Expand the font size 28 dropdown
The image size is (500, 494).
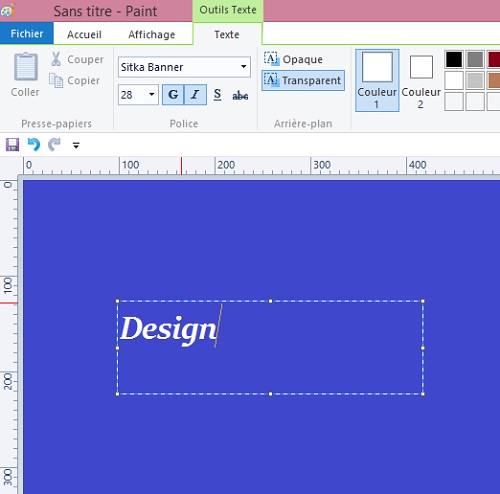[x=152, y=94]
